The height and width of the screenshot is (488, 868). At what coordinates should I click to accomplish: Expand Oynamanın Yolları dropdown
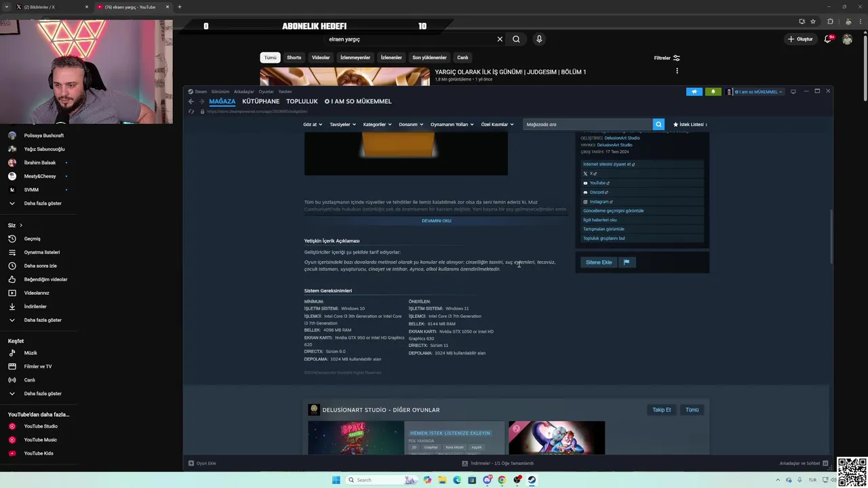(x=452, y=125)
